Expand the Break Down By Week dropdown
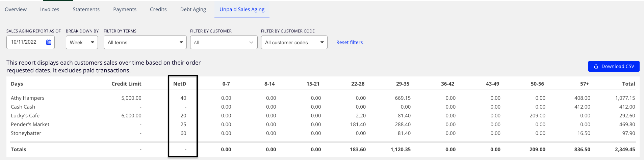The image size is (644, 160). [82, 42]
